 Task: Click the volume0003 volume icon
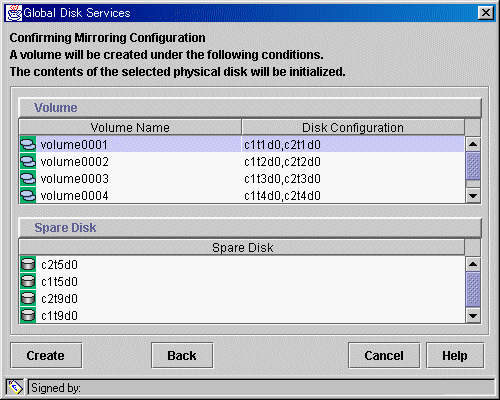tap(28, 178)
